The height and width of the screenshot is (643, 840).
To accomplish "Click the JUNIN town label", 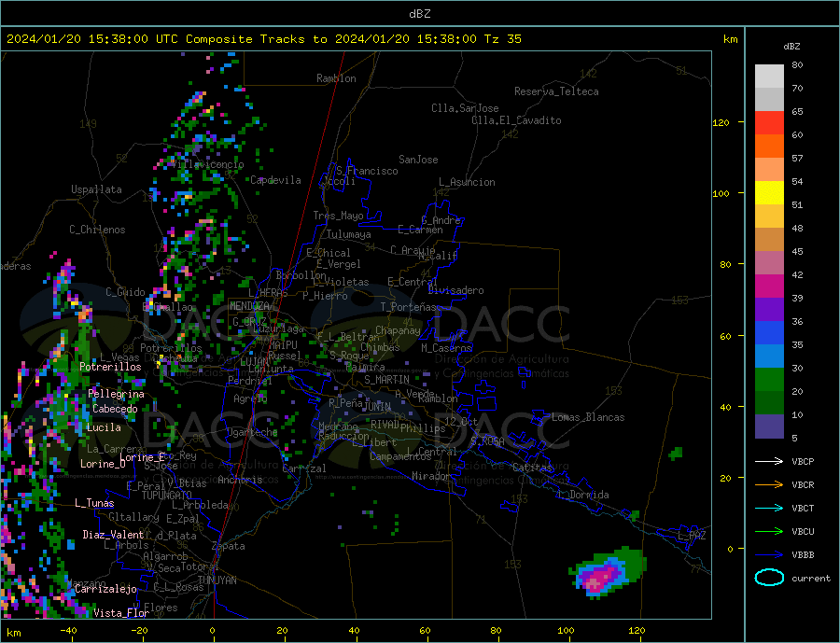I will (377, 407).
